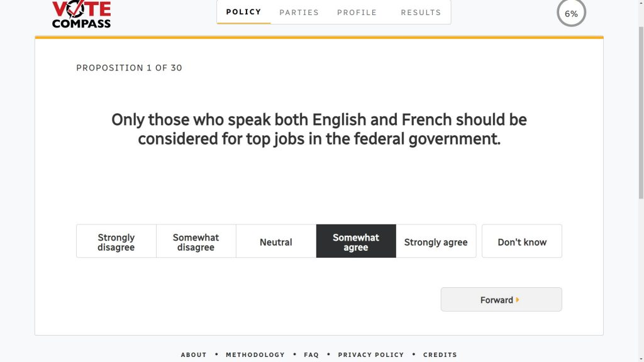644x362 pixels.
Task: Choose the Somewhat disagree answer
Action: click(196, 242)
